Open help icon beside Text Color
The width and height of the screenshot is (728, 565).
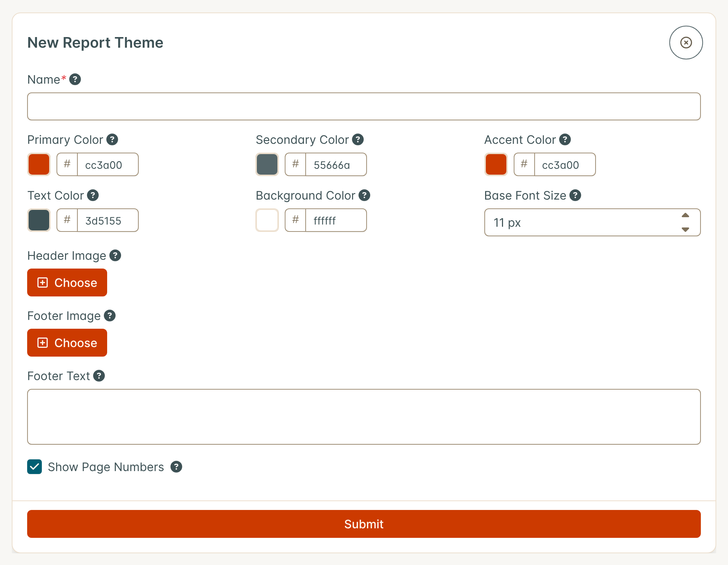click(93, 195)
